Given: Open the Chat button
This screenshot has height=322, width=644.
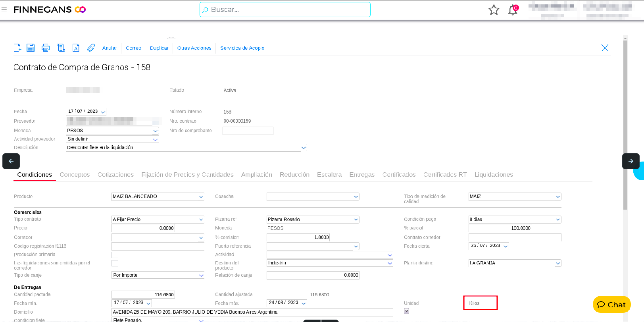Looking at the screenshot, I should tap(611, 305).
